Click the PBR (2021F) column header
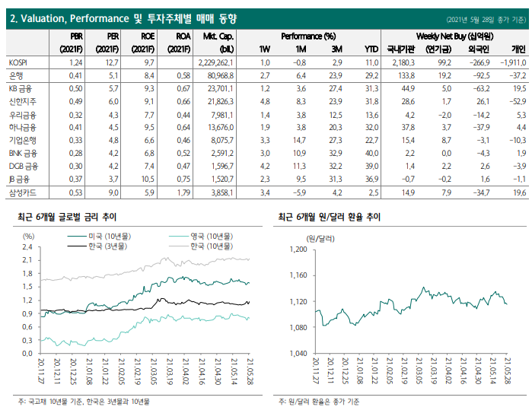532x410 pixels. click(x=71, y=43)
